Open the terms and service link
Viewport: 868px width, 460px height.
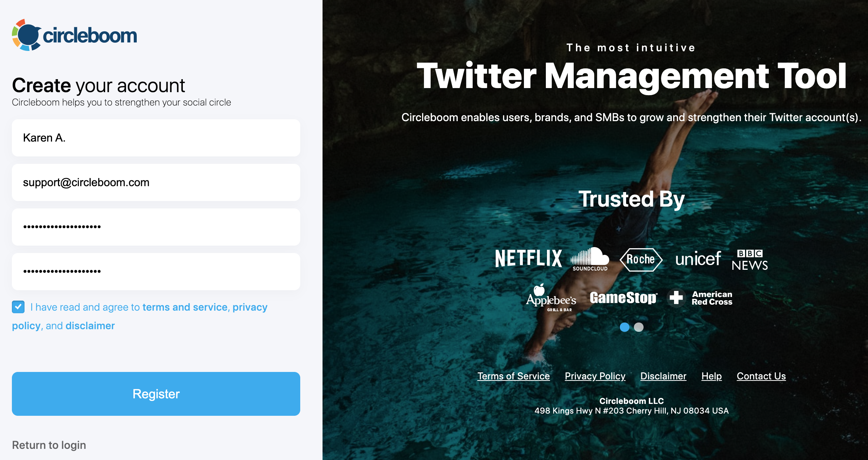pos(185,307)
